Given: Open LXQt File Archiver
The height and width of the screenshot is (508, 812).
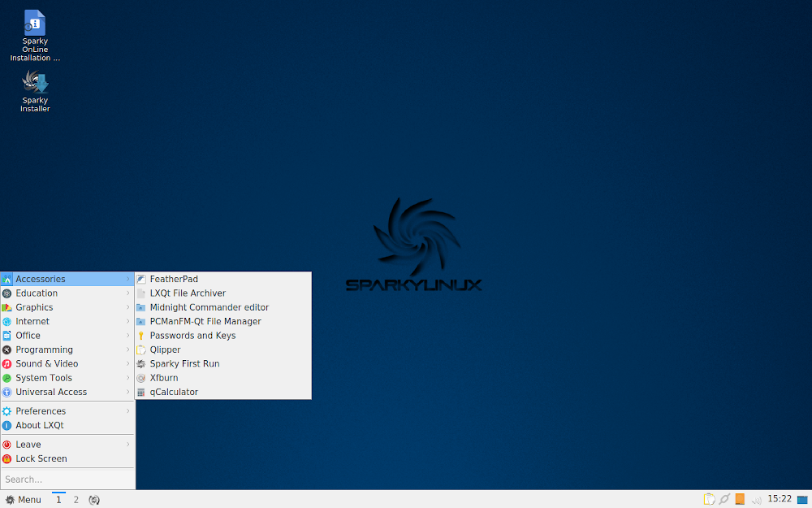Looking at the screenshot, I should tap(223, 293).
